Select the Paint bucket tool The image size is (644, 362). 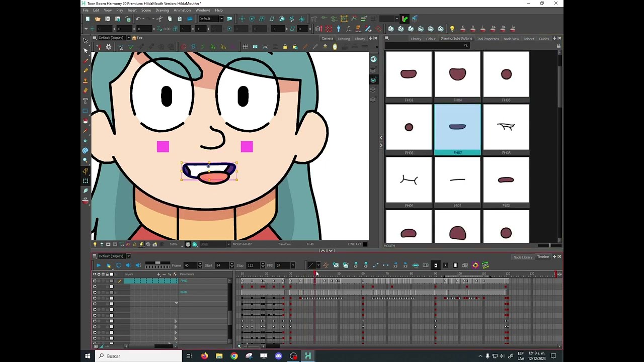pyautogui.click(x=86, y=121)
